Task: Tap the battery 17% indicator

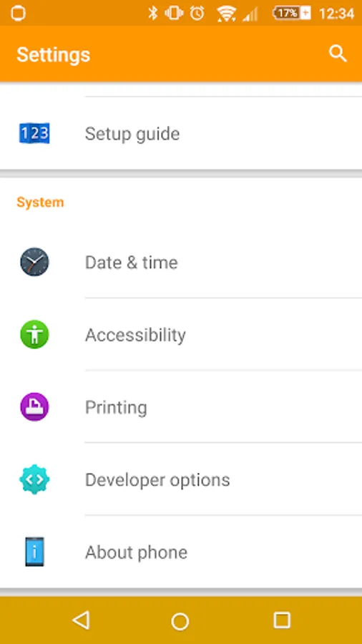Action: pos(292,13)
